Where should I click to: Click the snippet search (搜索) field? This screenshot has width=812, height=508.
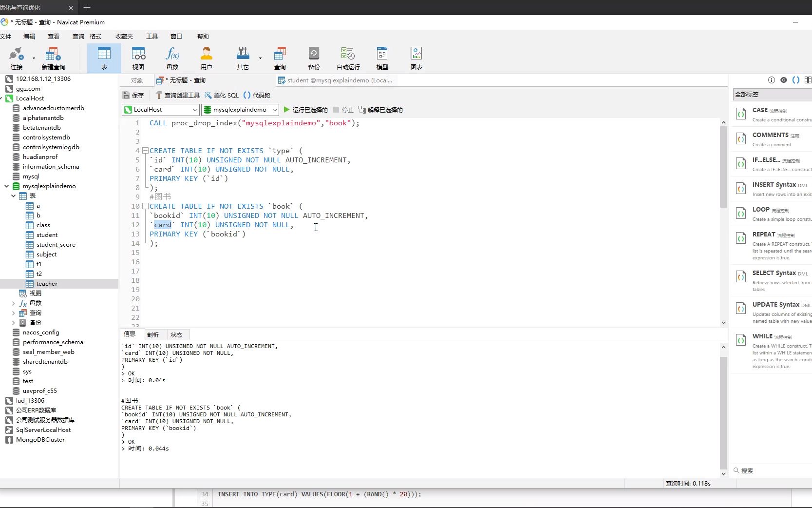click(x=773, y=470)
